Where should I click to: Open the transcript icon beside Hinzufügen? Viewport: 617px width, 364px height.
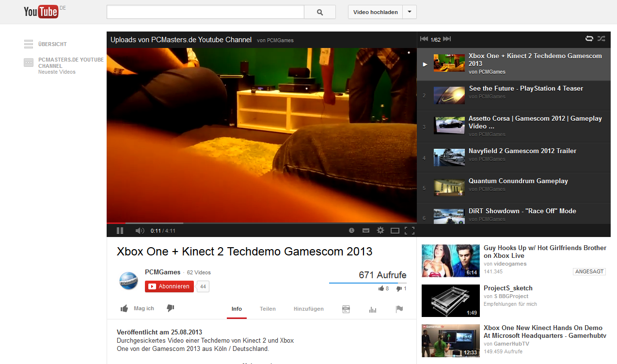[346, 309]
